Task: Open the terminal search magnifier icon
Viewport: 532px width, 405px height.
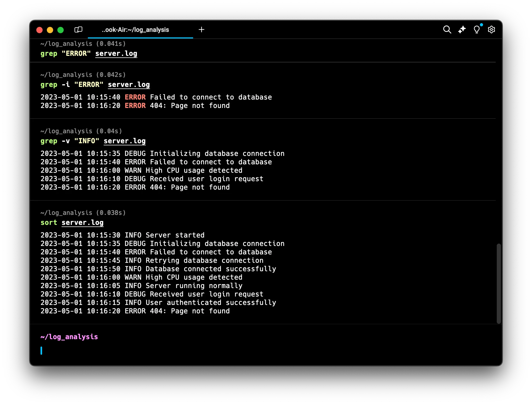Action: pos(447,29)
